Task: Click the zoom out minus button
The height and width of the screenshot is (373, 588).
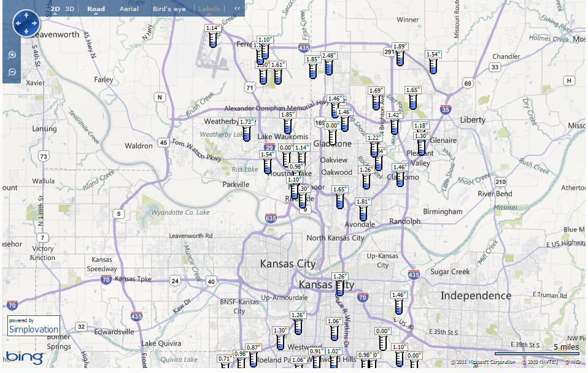Action: point(12,72)
